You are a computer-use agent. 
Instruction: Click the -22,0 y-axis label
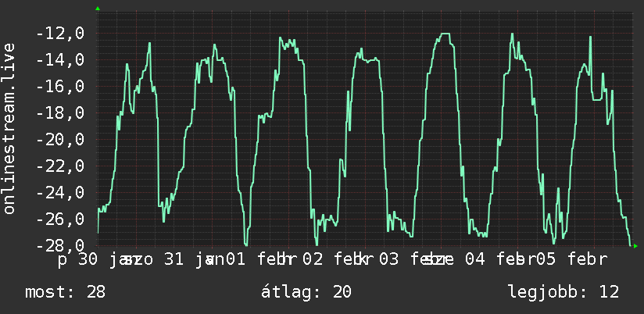60,166
